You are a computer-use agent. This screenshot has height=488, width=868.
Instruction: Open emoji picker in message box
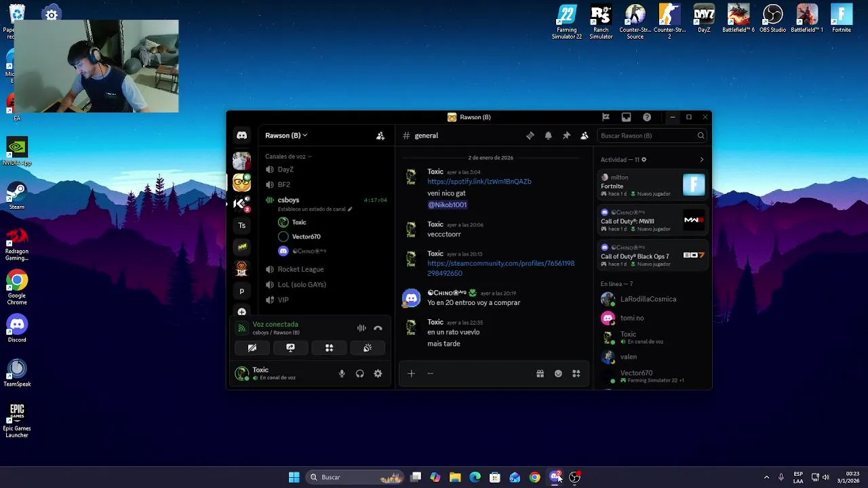558,373
